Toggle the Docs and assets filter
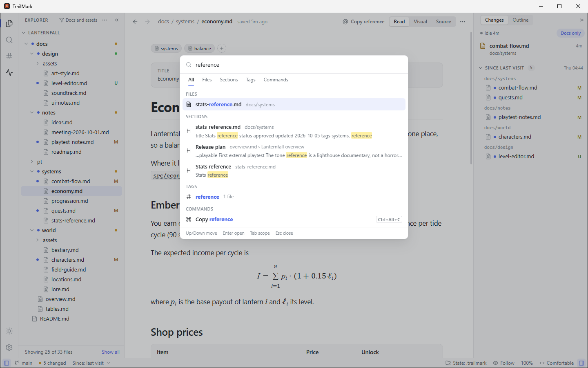Screen dimensions: 588x368 (78, 20)
